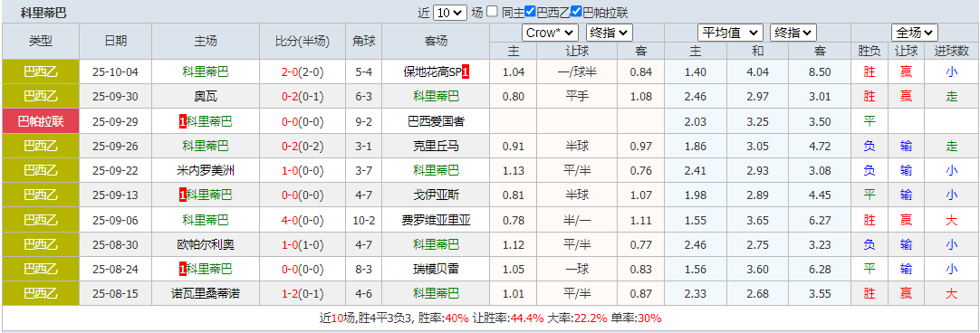Click handicap 一/球半 on 25-10-04 row
The image size is (980, 333).
(x=577, y=71)
